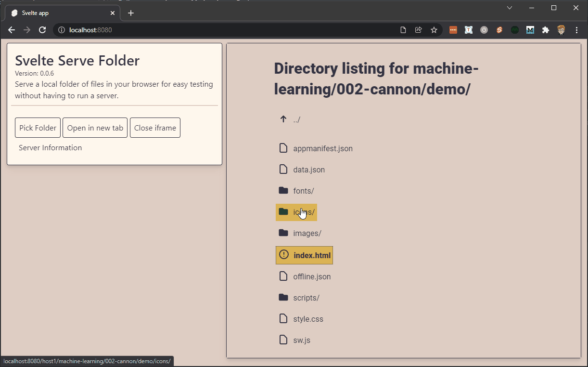This screenshot has height=367, width=588.
Task: Open the highlighted icons/ folder link
Action: tap(296, 212)
